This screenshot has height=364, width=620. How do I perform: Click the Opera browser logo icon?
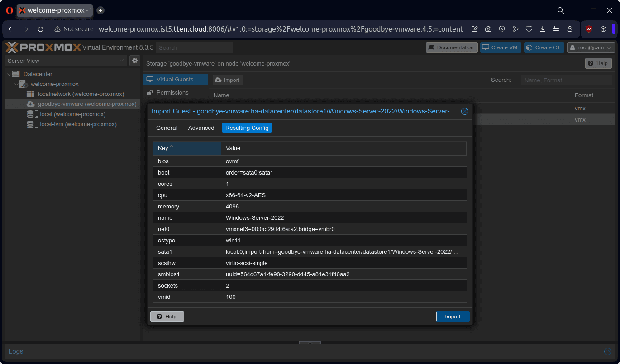[10, 10]
